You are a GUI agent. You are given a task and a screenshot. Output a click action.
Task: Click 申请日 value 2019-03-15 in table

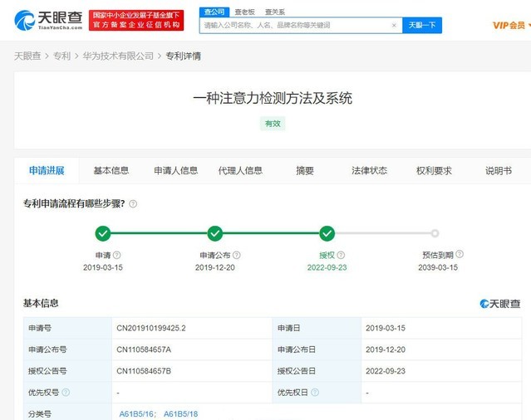click(x=386, y=328)
